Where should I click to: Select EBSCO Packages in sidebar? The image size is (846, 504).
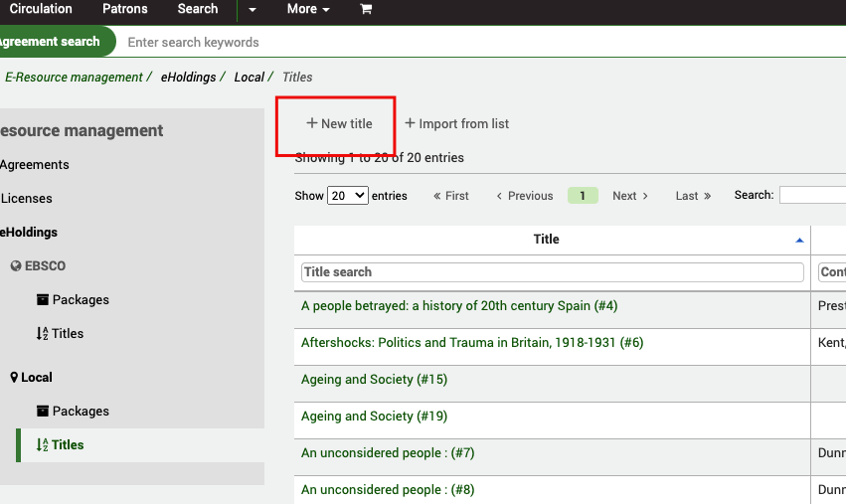point(80,300)
